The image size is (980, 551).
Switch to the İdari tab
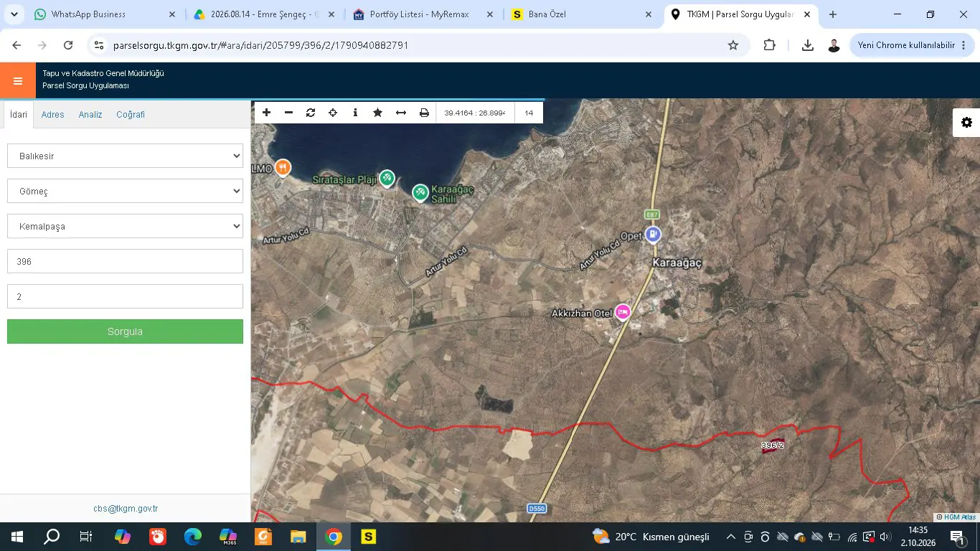click(x=18, y=115)
